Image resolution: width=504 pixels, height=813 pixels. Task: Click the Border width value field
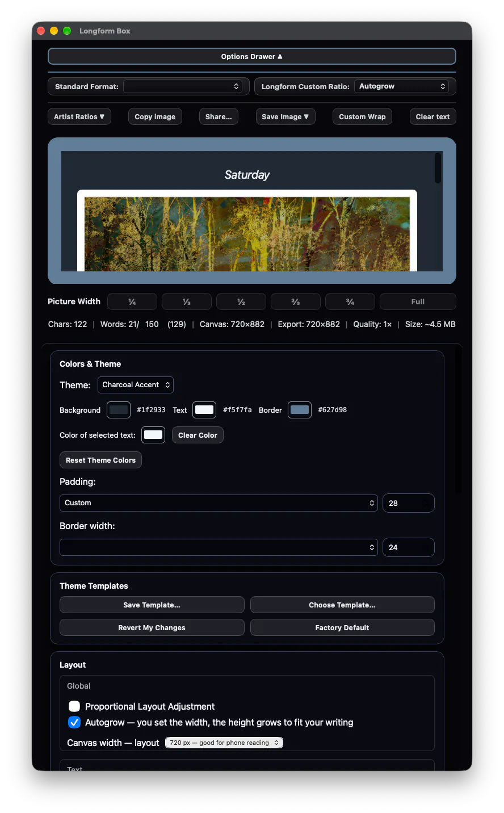pos(409,547)
